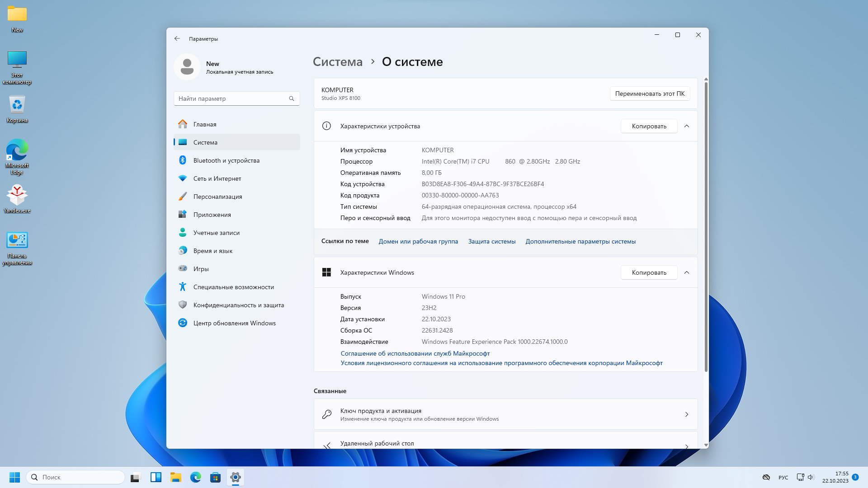Screen dimensions: 868x488
Task: Open Центр обновления Windows
Action: (234, 323)
